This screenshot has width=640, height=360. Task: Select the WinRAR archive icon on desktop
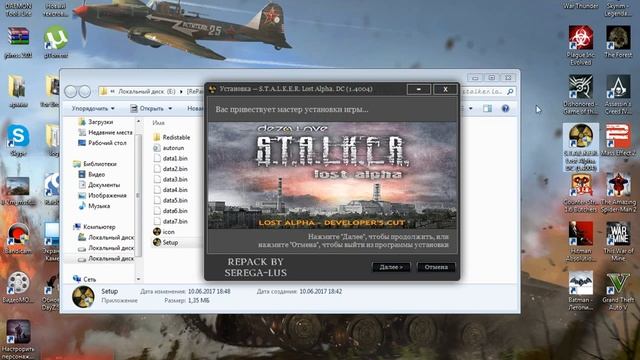[18, 42]
